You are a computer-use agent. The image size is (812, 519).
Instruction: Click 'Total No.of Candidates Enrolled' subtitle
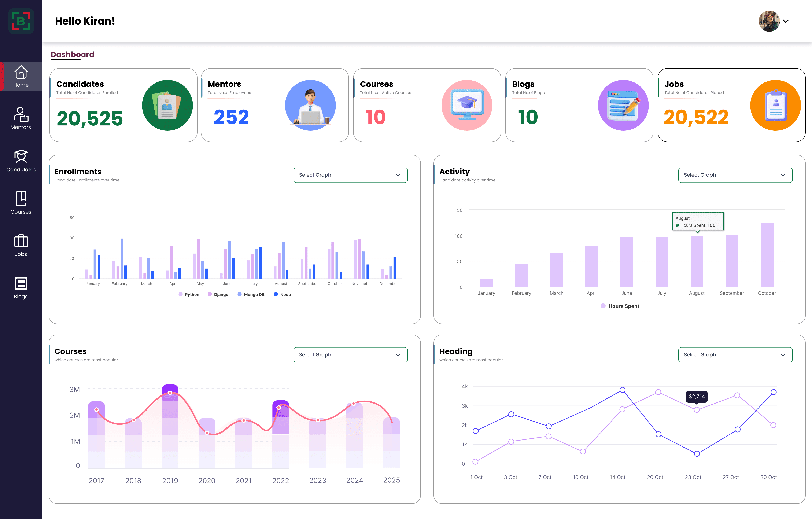pos(87,93)
